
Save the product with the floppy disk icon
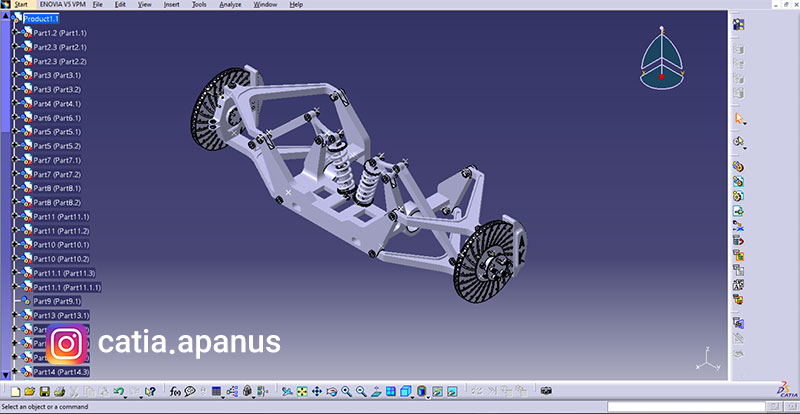click(x=44, y=392)
